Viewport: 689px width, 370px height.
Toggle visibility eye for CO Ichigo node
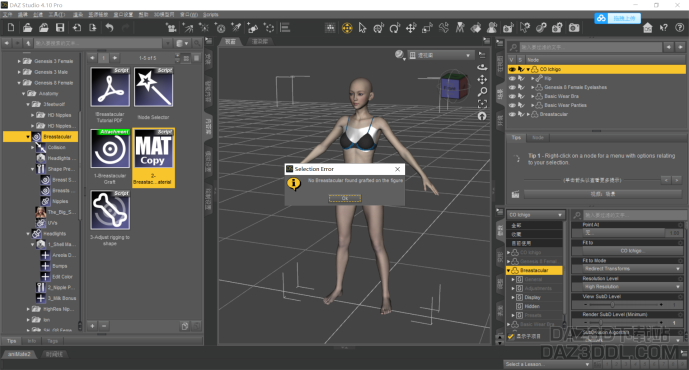pyautogui.click(x=512, y=69)
